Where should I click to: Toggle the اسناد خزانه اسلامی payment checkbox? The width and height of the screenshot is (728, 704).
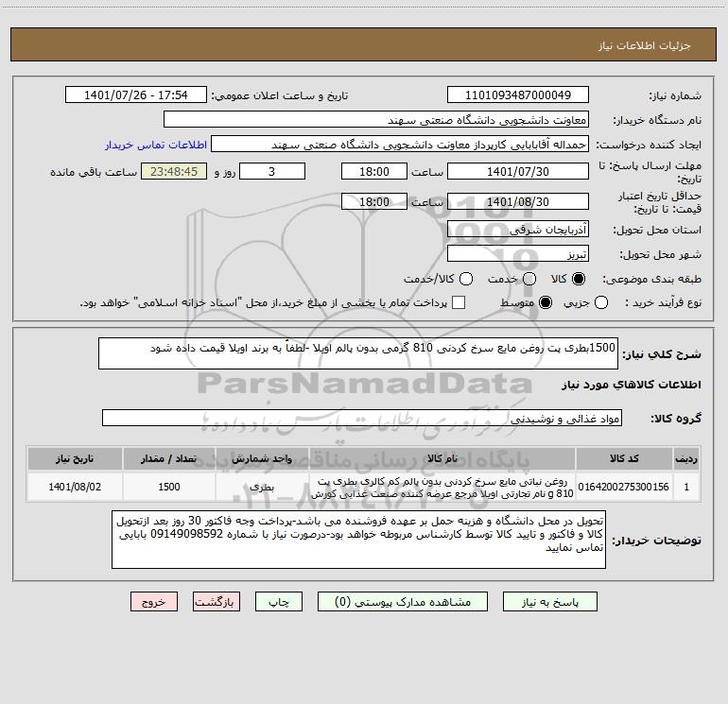coord(459,302)
